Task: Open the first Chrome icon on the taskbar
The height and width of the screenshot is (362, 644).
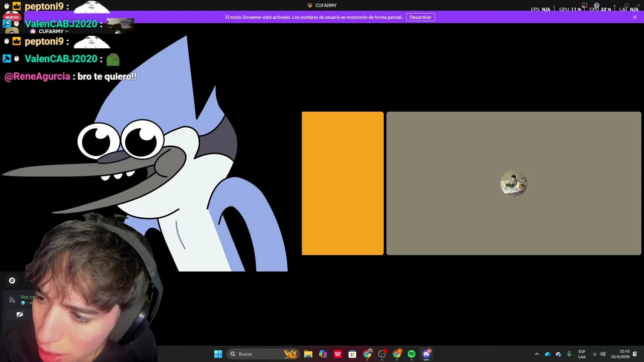Action: pyautogui.click(x=367, y=354)
